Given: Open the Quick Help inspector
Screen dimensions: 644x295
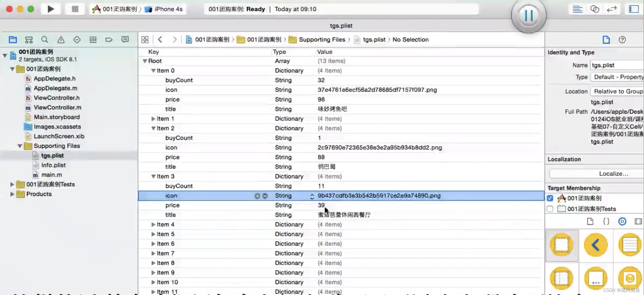Looking at the screenshot, I should 622,40.
